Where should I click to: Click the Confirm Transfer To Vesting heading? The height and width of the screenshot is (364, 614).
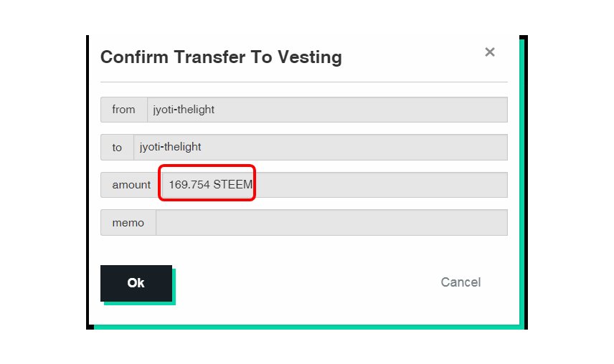click(x=221, y=57)
